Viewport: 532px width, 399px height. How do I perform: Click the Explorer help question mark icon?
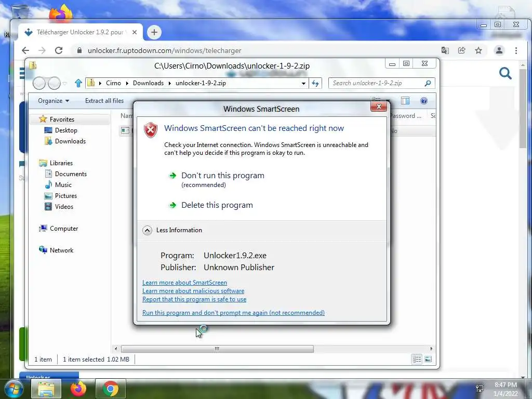(423, 101)
